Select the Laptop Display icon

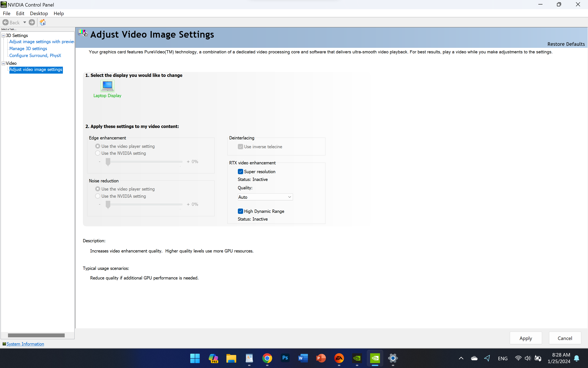point(107,86)
